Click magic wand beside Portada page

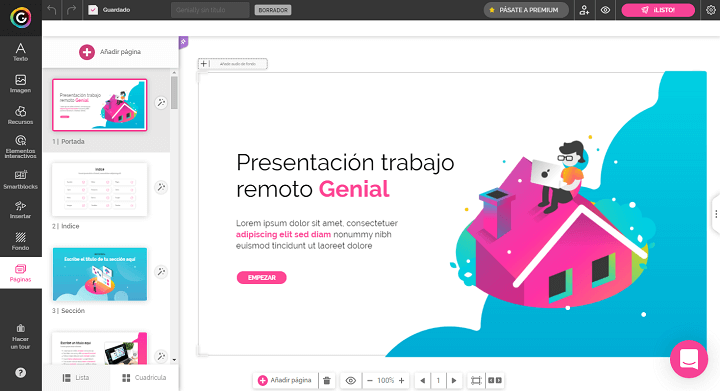pos(161,102)
